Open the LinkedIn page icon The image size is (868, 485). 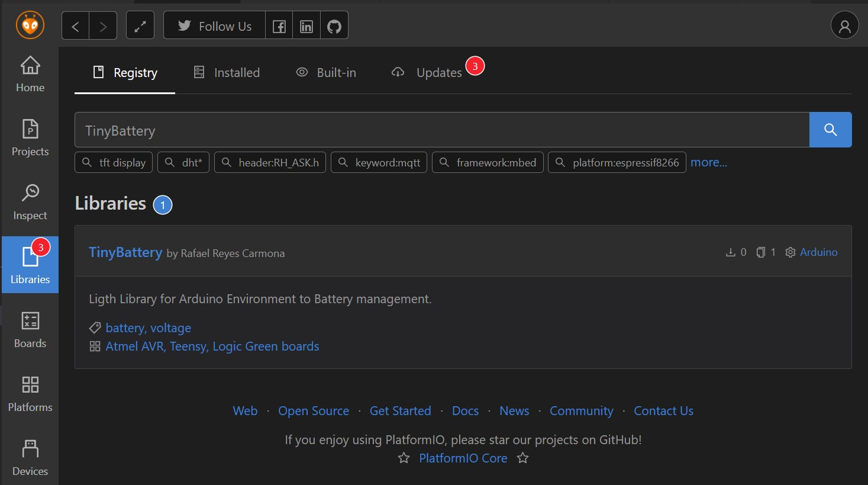306,26
